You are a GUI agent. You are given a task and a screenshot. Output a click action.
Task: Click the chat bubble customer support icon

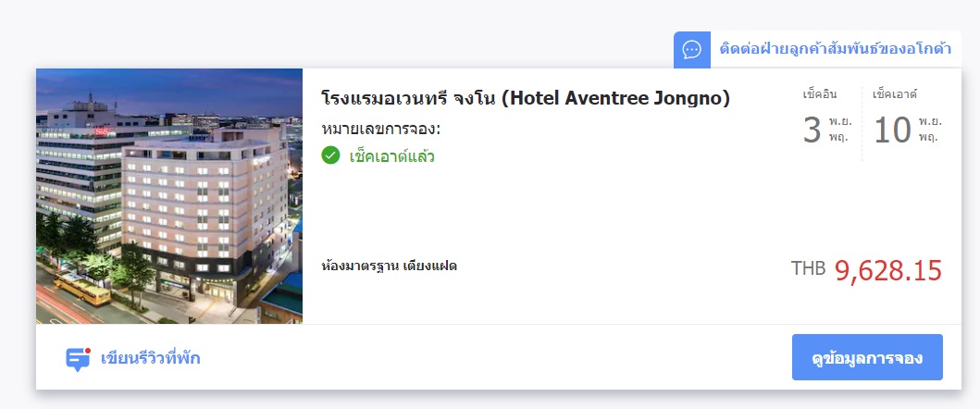point(692,49)
